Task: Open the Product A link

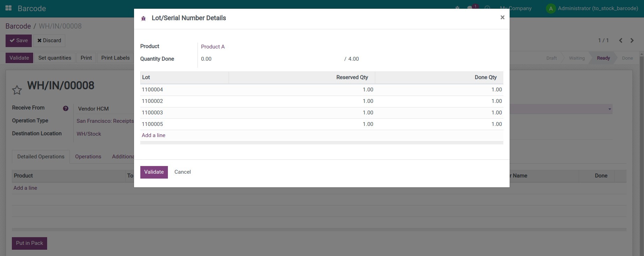Action: tap(213, 47)
